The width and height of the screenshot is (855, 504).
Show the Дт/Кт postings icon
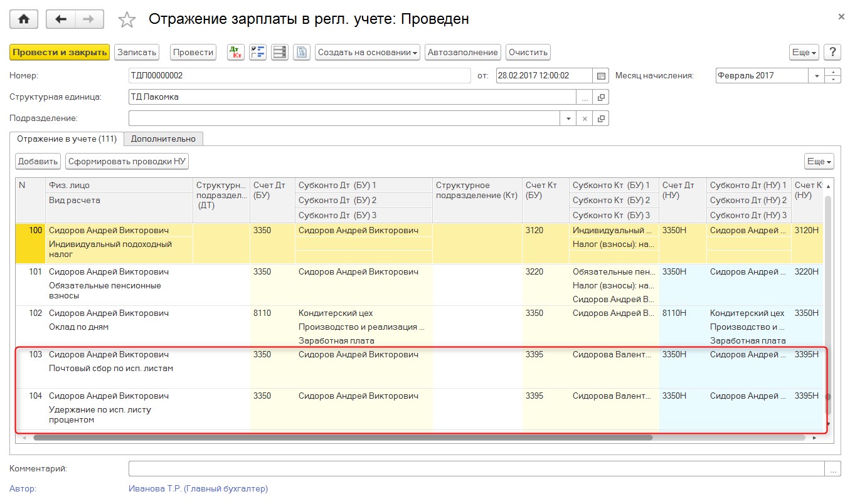236,52
